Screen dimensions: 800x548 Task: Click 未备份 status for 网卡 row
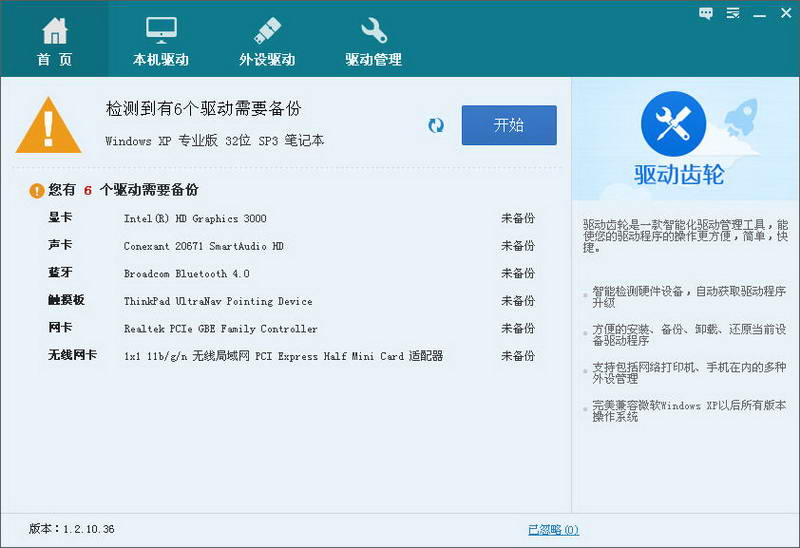[x=518, y=329]
